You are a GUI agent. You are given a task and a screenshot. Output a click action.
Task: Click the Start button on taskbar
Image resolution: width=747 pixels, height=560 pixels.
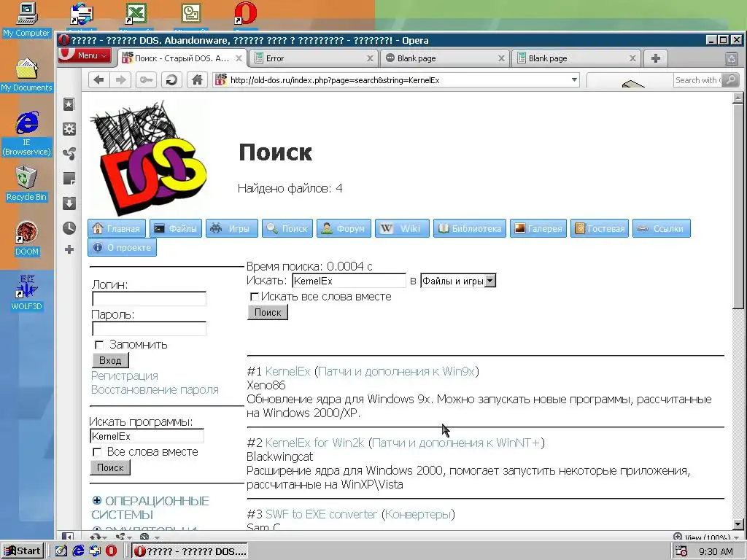point(23,551)
